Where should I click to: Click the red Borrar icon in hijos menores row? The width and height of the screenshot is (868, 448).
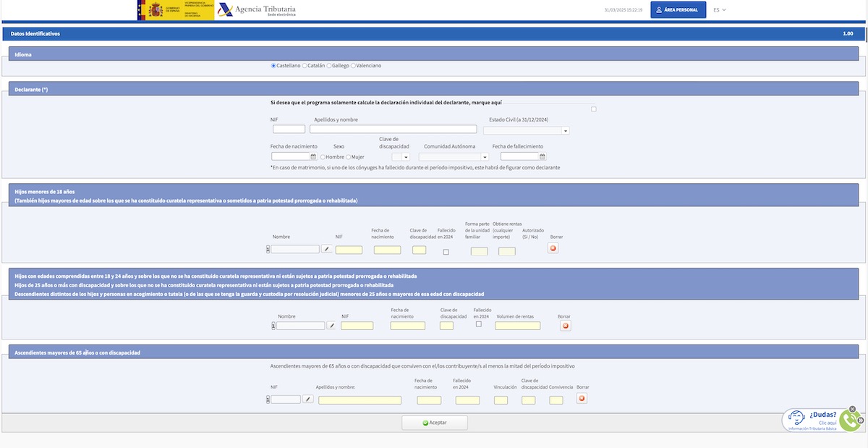(x=553, y=248)
